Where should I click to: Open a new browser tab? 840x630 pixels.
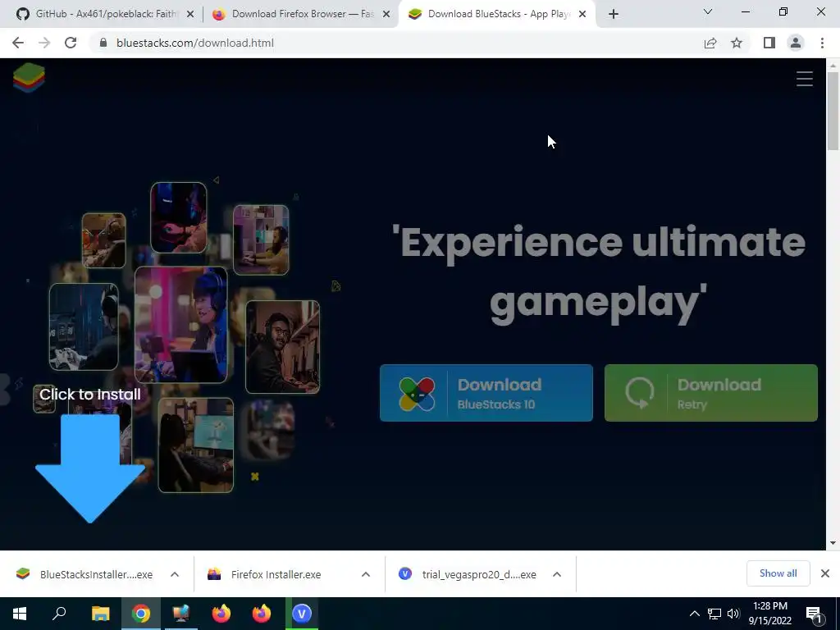coord(614,15)
